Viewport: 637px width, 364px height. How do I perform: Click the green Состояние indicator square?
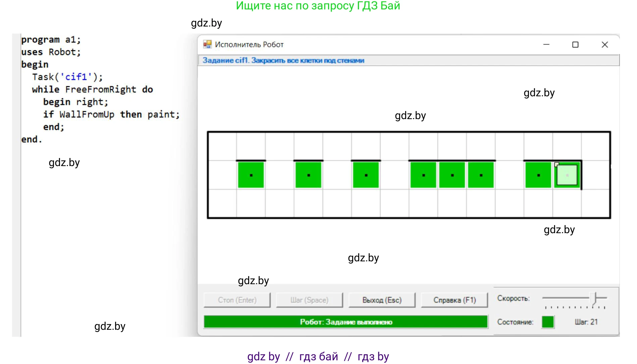click(x=547, y=322)
